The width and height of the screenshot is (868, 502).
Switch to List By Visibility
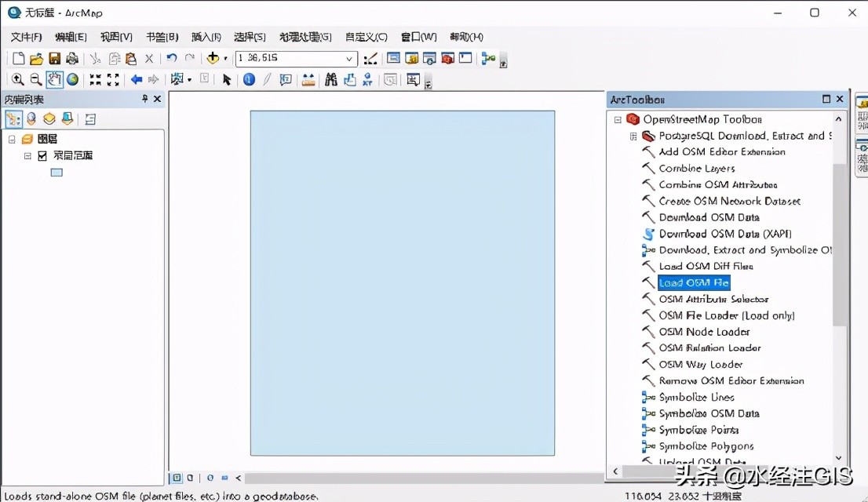tap(49, 119)
